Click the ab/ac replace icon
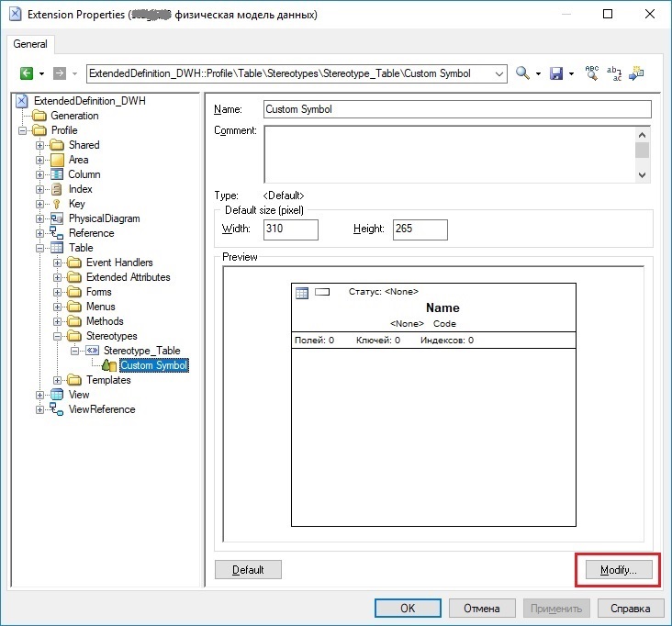The height and width of the screenshot is (626, 672). (x=614, y=73)
